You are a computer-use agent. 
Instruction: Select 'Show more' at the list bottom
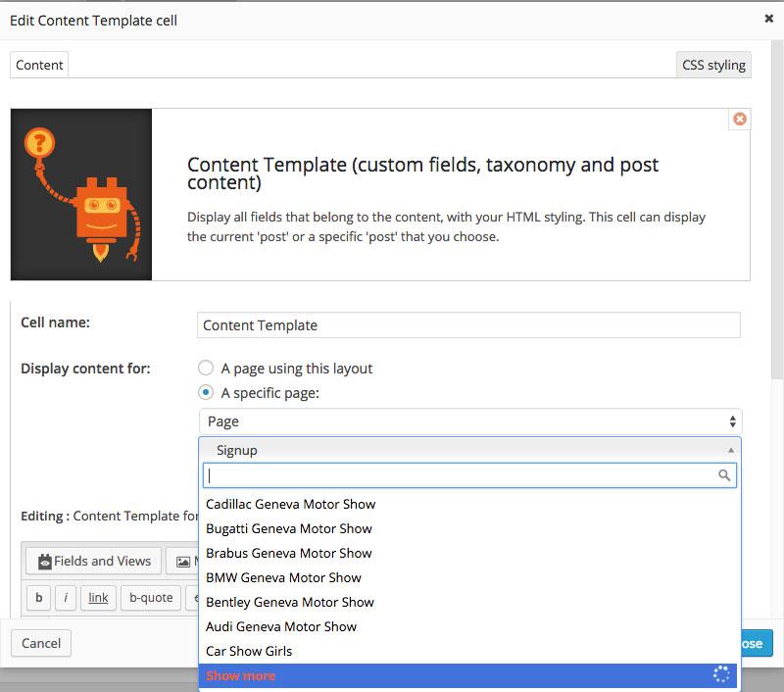[240, 675]
